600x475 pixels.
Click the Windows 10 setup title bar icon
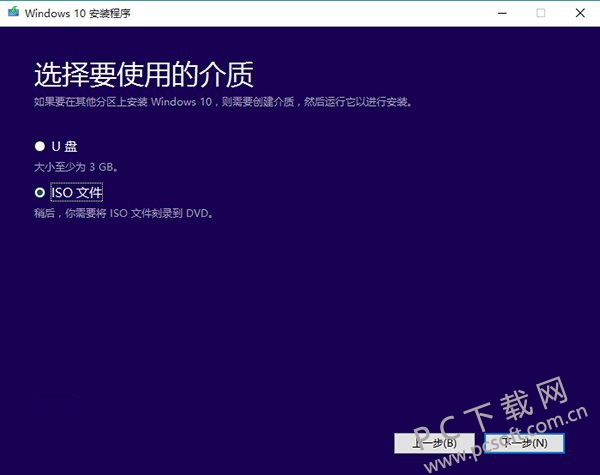coord(13,12)
